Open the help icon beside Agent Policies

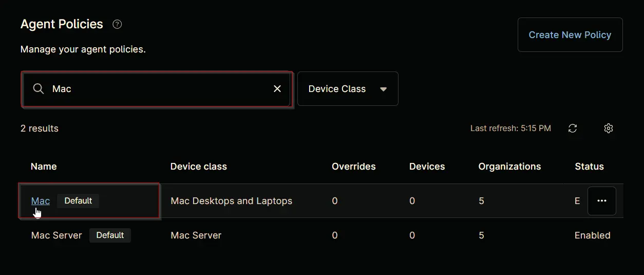click(x=117, y=24)
